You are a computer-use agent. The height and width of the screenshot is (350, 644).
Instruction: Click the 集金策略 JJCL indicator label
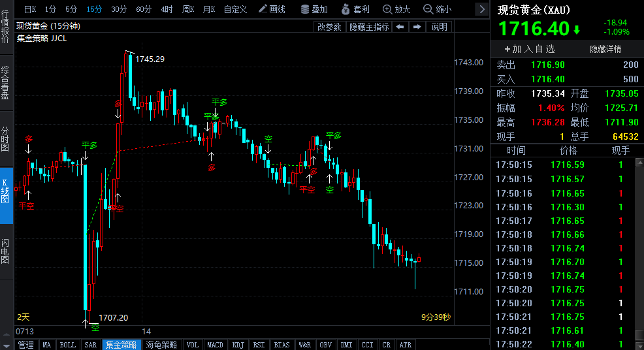42,39
